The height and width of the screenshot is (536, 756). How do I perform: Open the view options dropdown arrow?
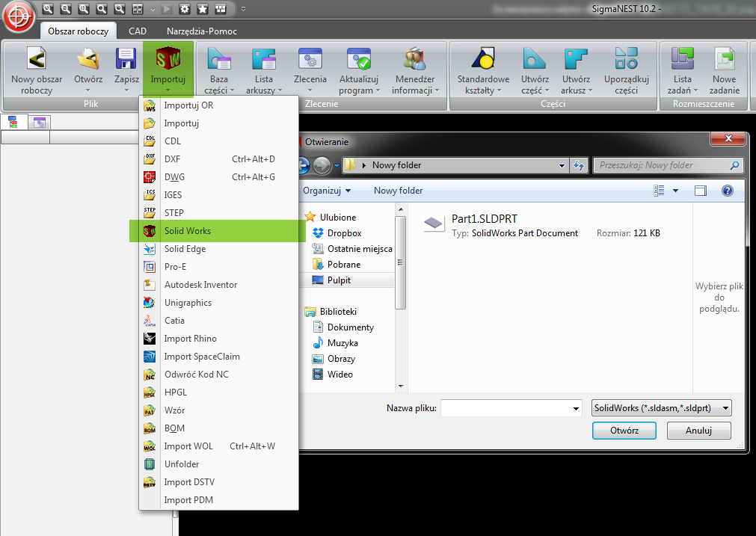[x=675, y=191]
